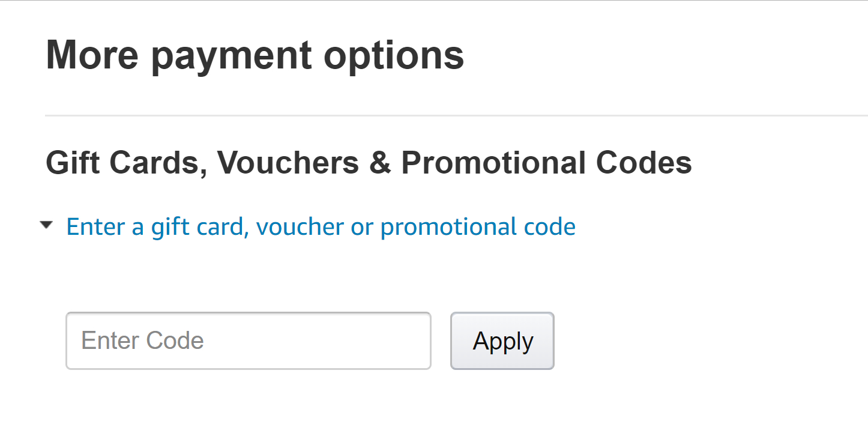Click the "More payment options" heading
The height and width of the screenshot is (439, 868).
pyautogui.click(x=255, y=55)
